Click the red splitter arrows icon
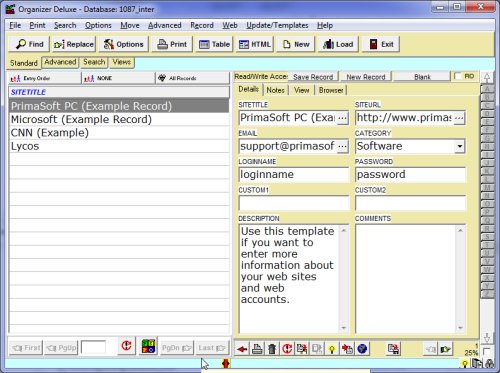The image size is (500, 373). coord(226,363)
